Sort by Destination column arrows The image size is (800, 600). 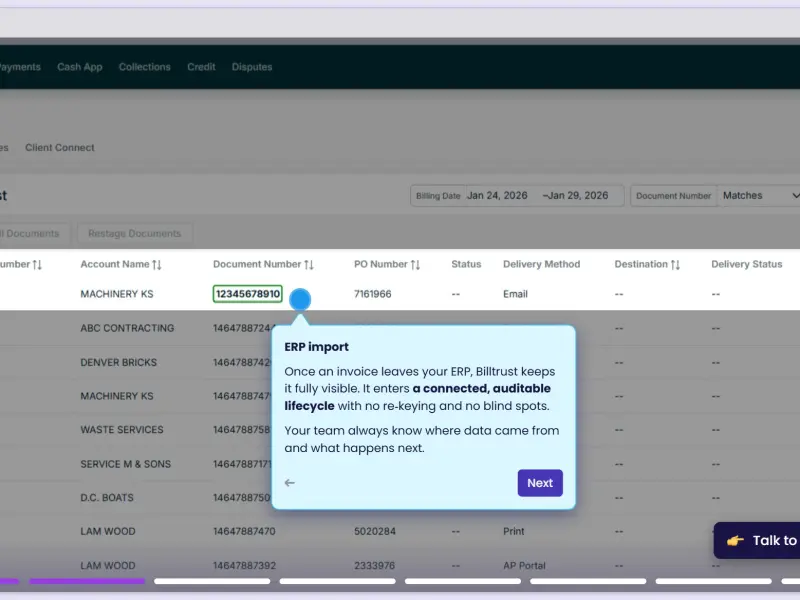[x=675, y=265]
